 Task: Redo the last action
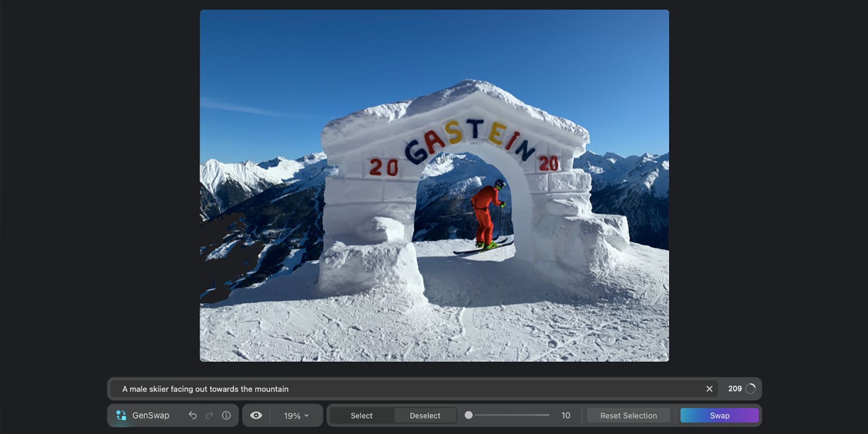[209, 415]
